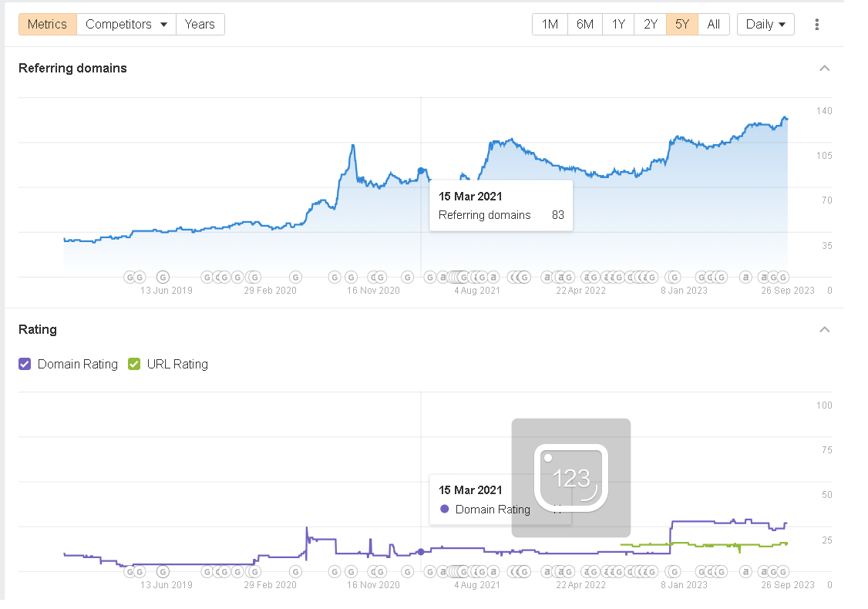Click the 123 overlay icon on the Rating chart
The width and height of the screenshot is (868, 609).
point(571,478)
